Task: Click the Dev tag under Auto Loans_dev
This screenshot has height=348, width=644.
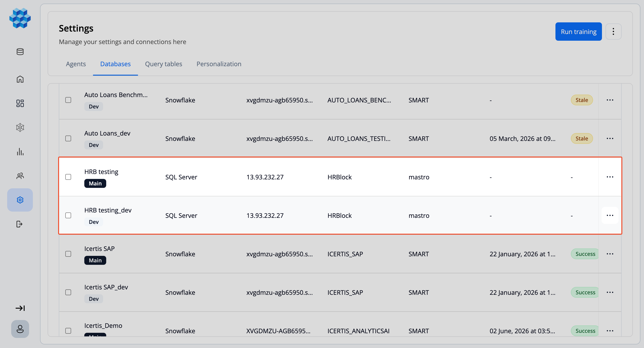Action: [x=94, y=145]
